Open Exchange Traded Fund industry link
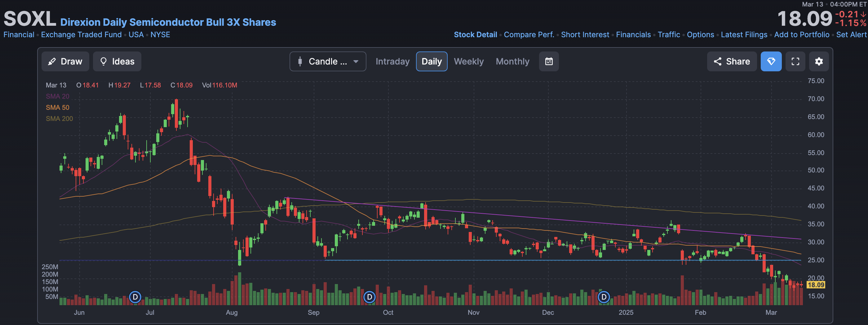The height and width of the screenshot is (325, 868). point(81,35)
